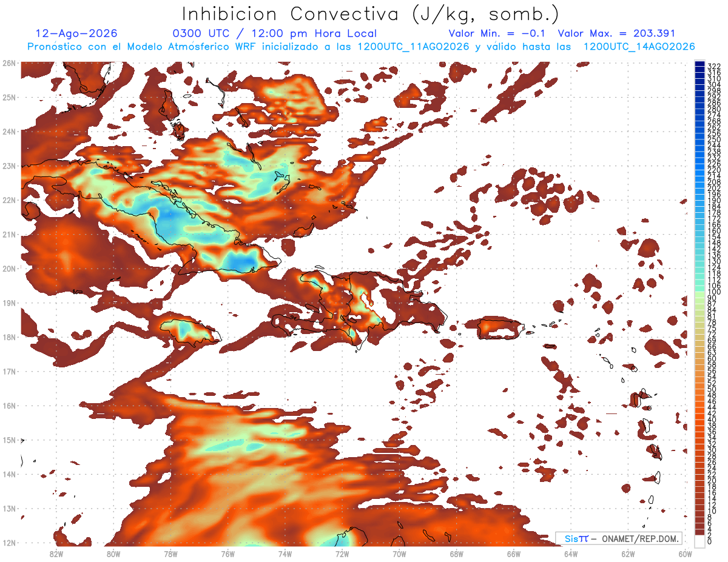The width and height of the screenshot is (728, 562).
Task: Click the date label '12-Ago-2026'
Action: click(x=76, y=33)
